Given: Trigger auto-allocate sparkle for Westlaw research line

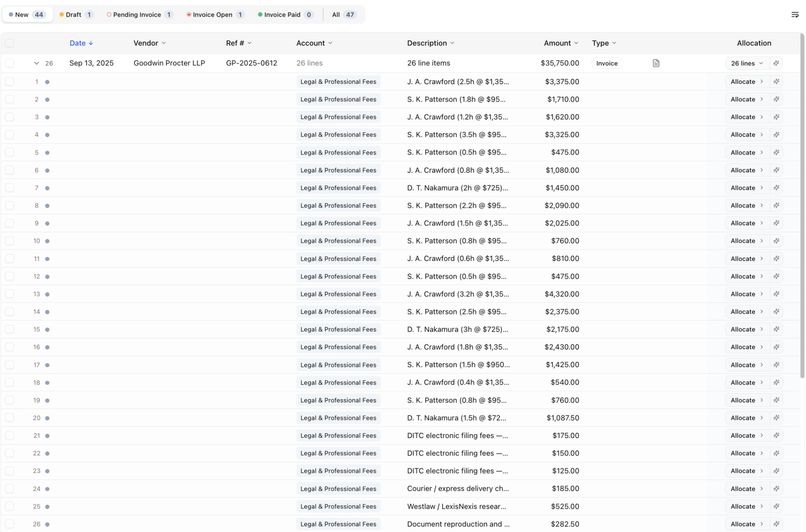Looking at the screenshot, I should point(777,506).
